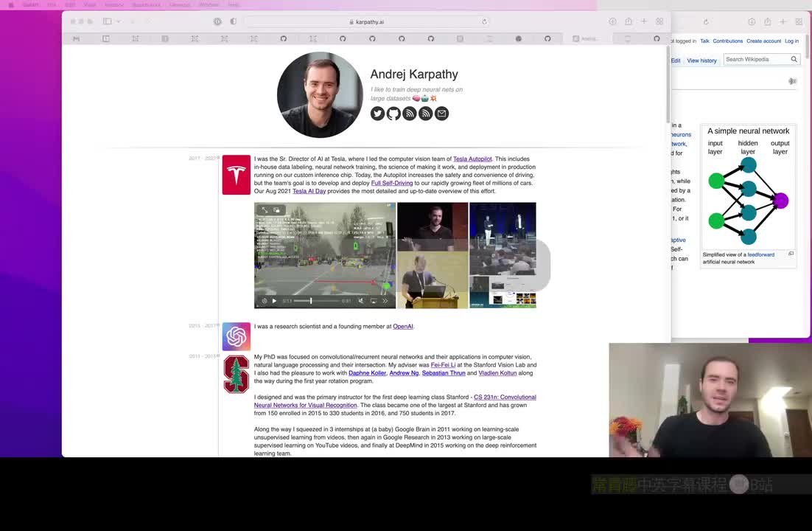This screenshot has width=812, height=531.
Task: Click Create account on Wikipedia
Action: pos(763,41)
